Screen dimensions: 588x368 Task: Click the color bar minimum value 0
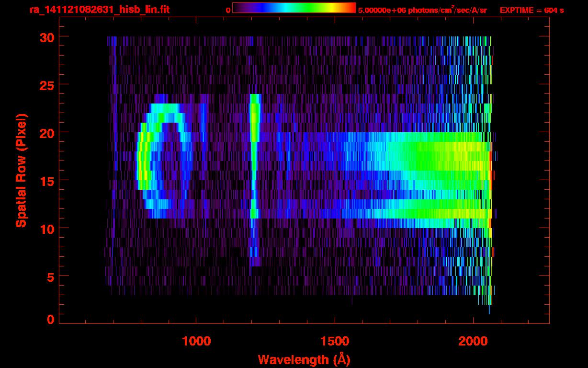point(228,10)
